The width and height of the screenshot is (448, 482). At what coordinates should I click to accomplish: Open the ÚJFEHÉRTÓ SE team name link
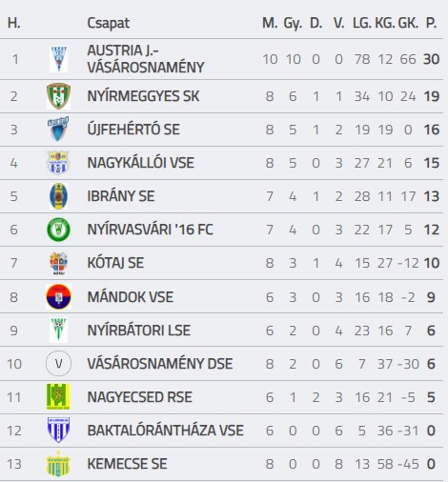[133, 130]
